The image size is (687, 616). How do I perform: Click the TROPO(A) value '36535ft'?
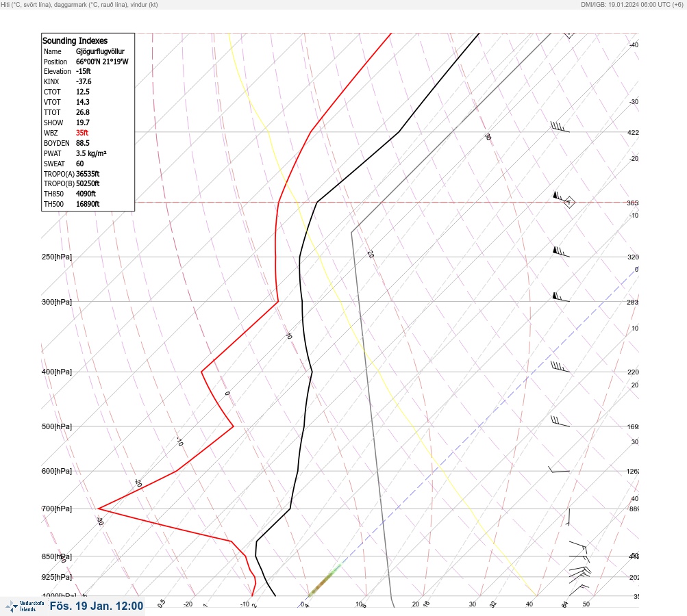[88, 174]
